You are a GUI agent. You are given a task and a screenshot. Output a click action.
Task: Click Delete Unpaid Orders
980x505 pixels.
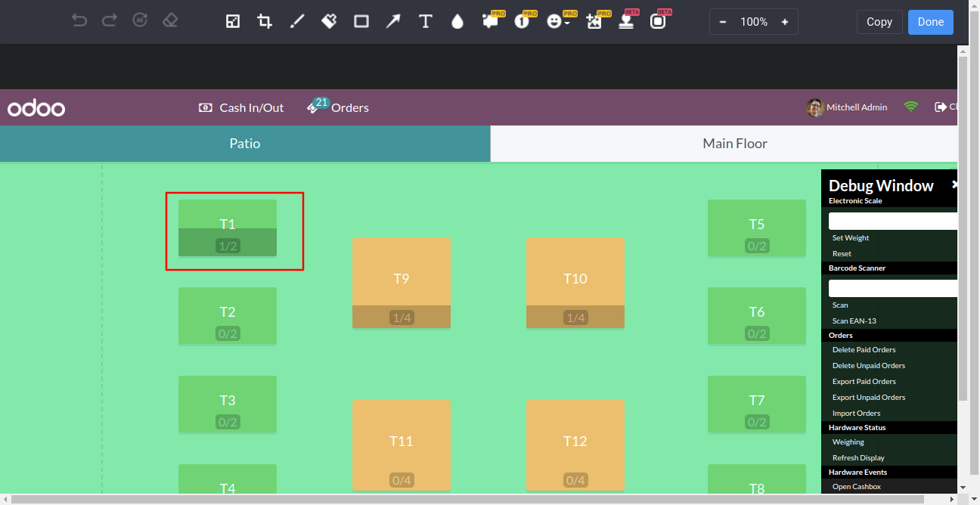869,366
